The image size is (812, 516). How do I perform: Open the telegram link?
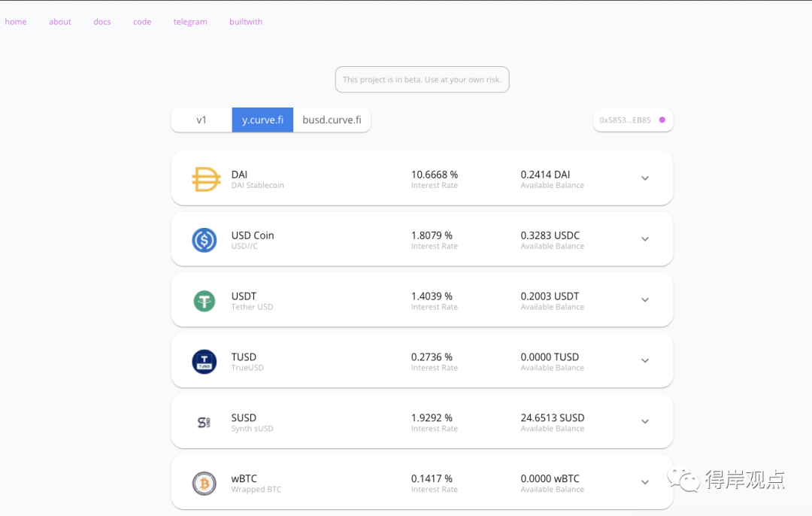coord(190,22)
